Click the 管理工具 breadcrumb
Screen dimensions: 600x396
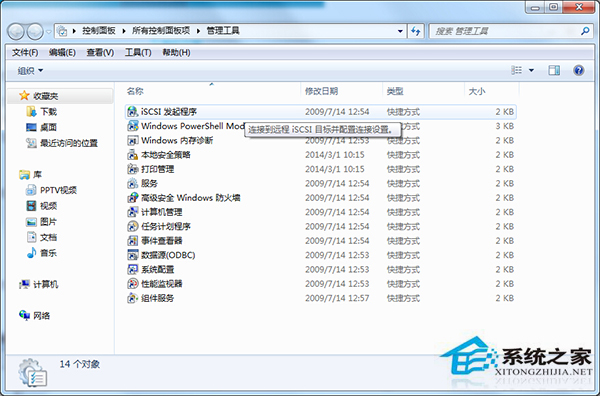tap(223, 31)
